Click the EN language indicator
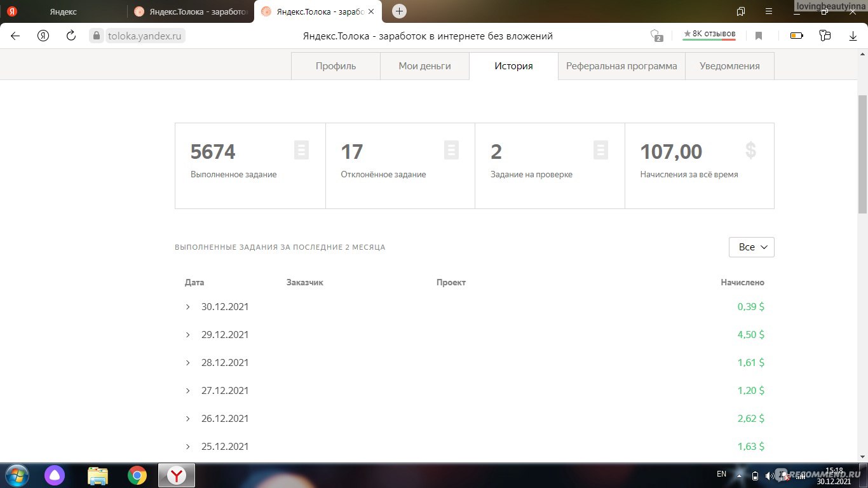868x488 pixels. pyautogui.click(x=721, y=474)
